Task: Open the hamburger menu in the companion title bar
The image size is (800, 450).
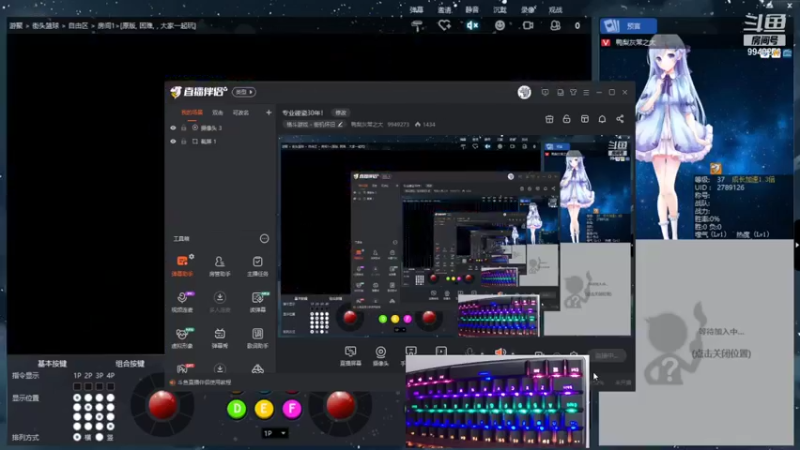Action: (x=586, y=92)
